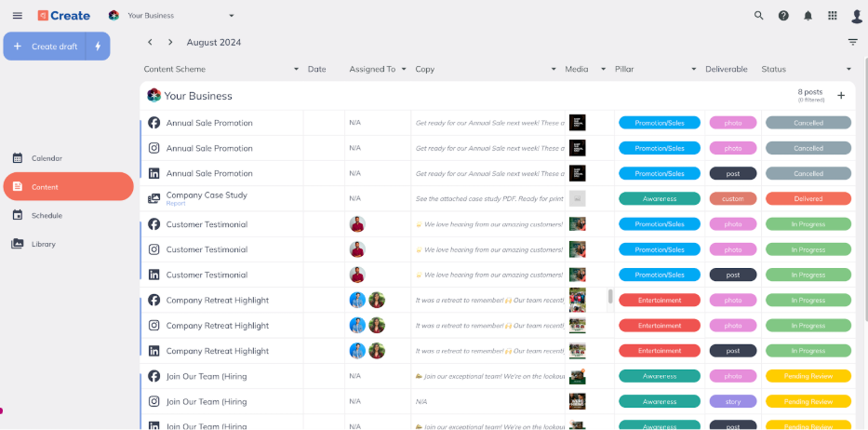
Task: Open media thumbnail of Company Case Study
Action: (x=578, y=198)
